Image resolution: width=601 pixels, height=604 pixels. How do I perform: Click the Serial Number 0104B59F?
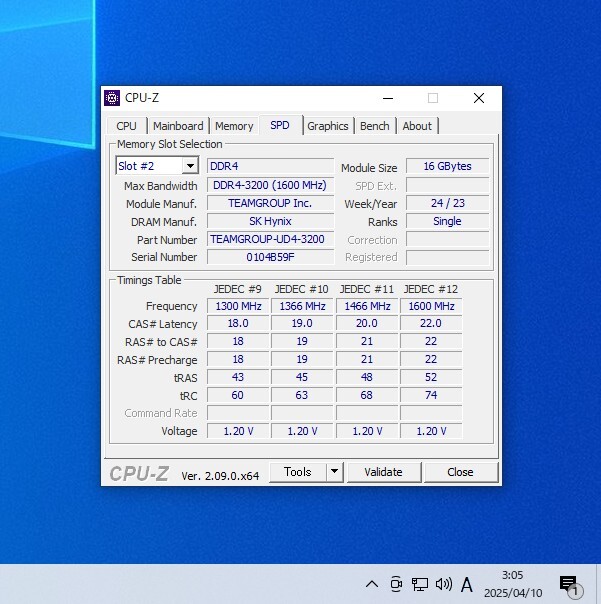pyautogui.click(x=270, y=257)
